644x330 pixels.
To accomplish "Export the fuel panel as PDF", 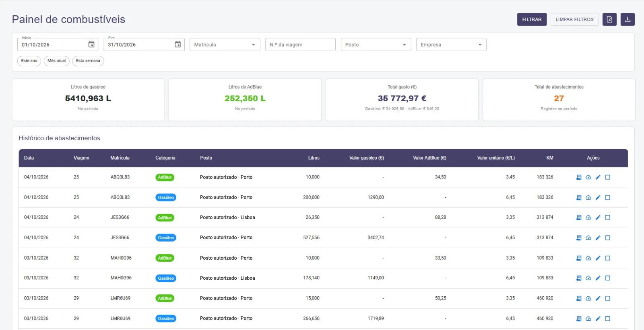I will [x=609, y=19].
